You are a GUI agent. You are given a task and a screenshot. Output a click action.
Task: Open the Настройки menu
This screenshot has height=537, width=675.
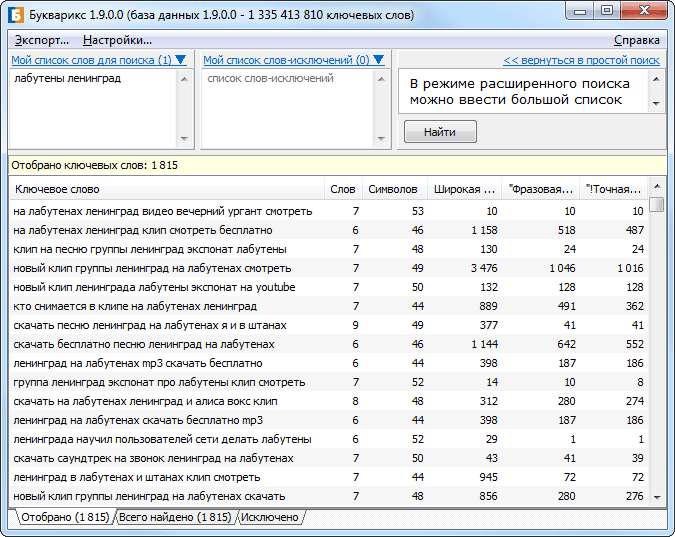pos(117,40)
